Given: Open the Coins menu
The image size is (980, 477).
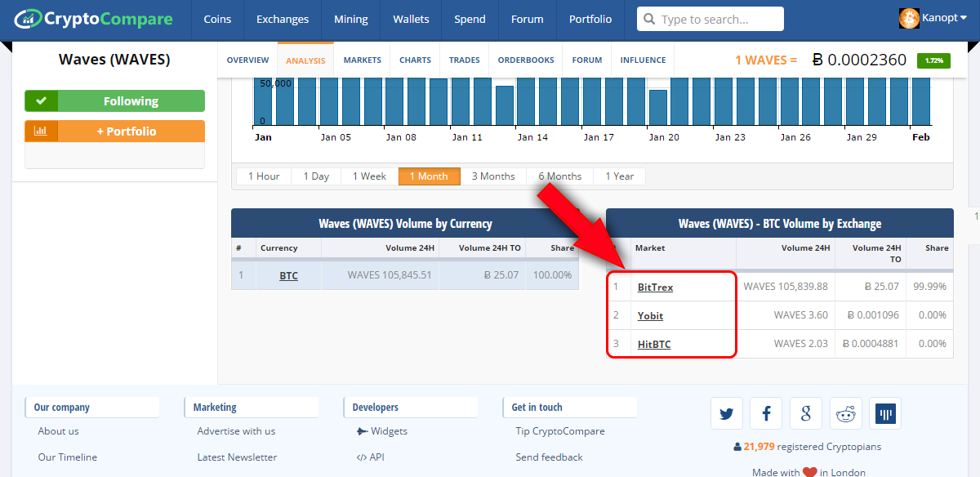Looking at the screenshot, I should tap(217, 19).
